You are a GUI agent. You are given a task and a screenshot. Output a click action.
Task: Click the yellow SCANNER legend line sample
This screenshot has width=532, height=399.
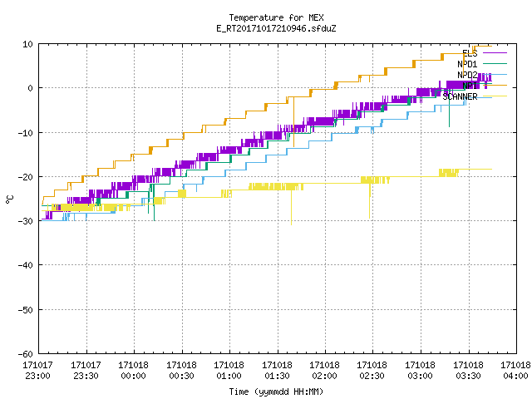pos(495,96)
